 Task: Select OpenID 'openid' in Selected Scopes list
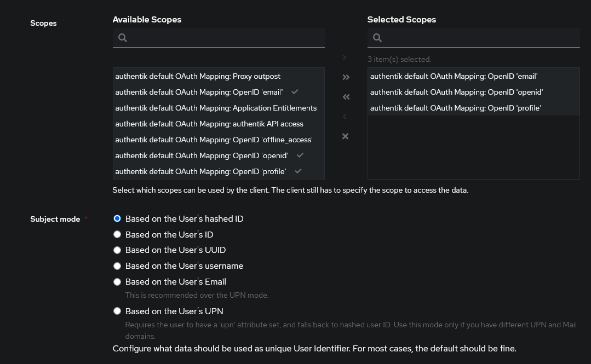pos(473,92)
